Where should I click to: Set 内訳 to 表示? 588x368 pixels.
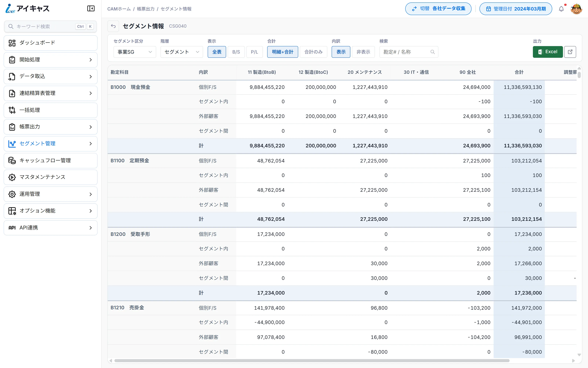(341, 52)
